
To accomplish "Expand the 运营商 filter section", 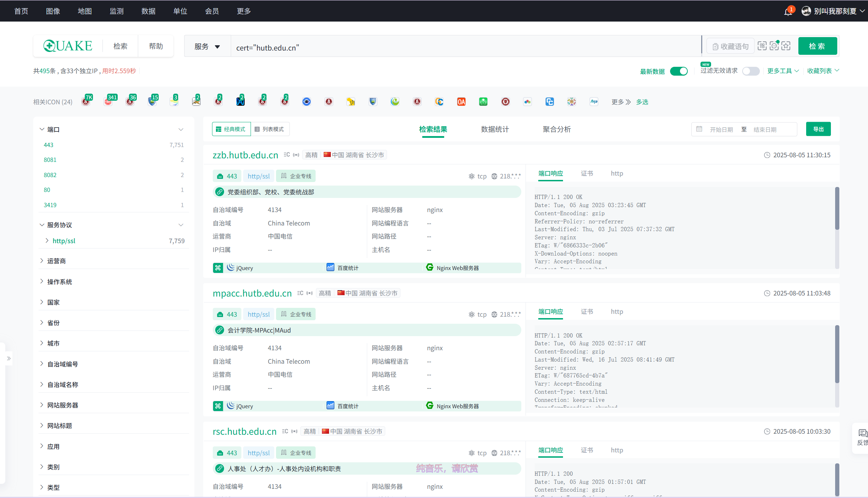I will 57,261.
